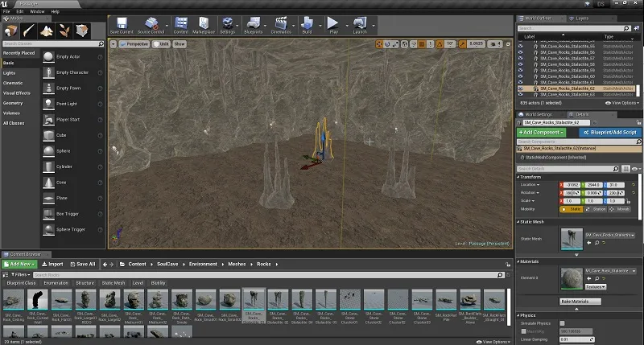Open the Settings toolbar button
Screen dimensions: 644x345
tap(227, 26)
